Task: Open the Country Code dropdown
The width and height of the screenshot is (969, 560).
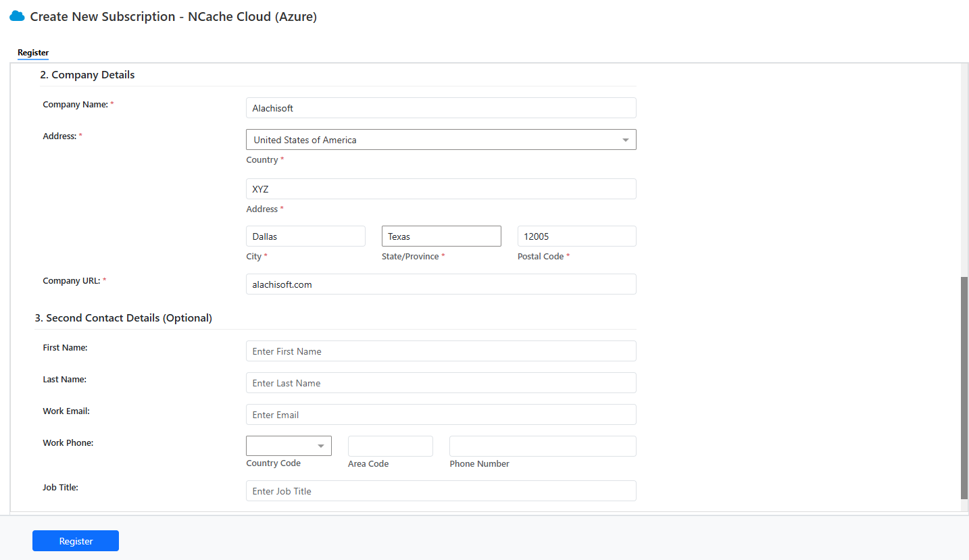Action: [x=289, y=447]
